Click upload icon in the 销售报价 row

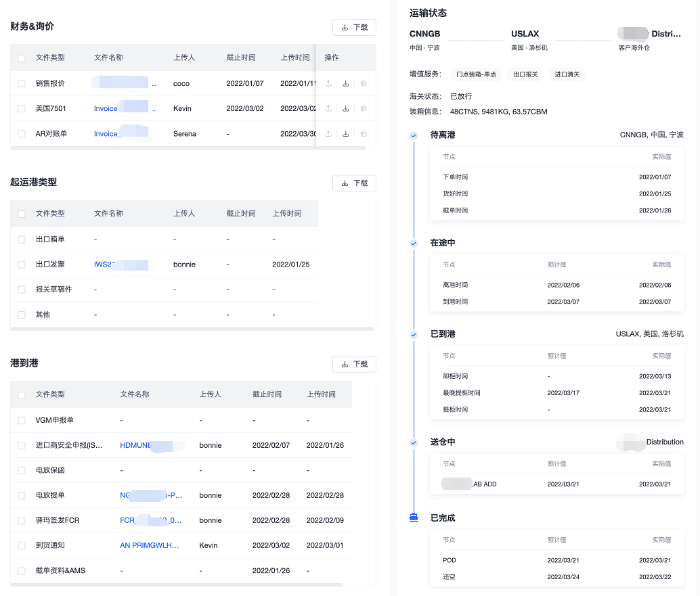tap(329, 84)
